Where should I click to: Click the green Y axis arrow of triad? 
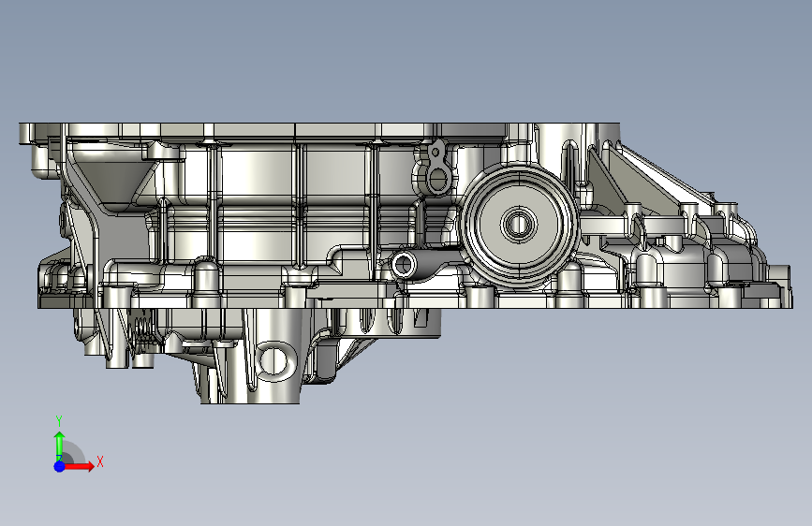point(60,446)
